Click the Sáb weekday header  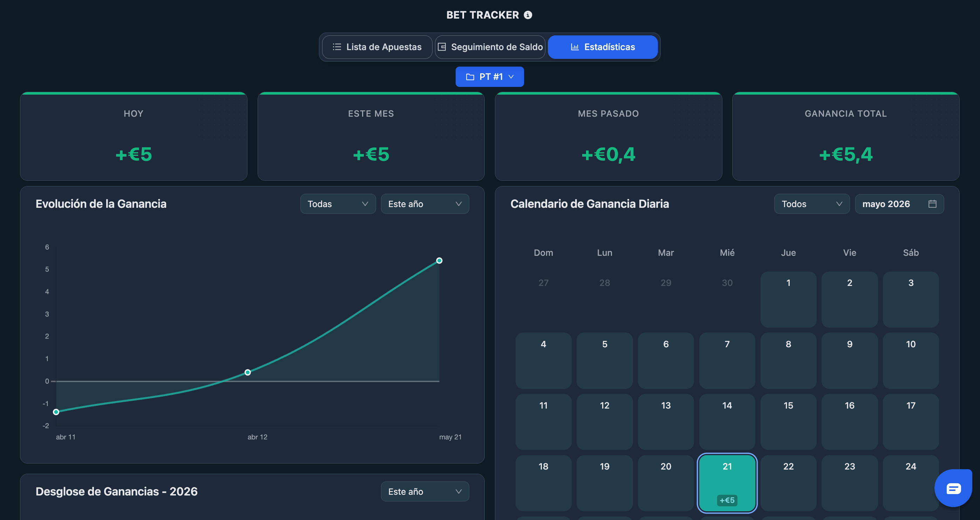pyautogui.click(x=911, y=253)
